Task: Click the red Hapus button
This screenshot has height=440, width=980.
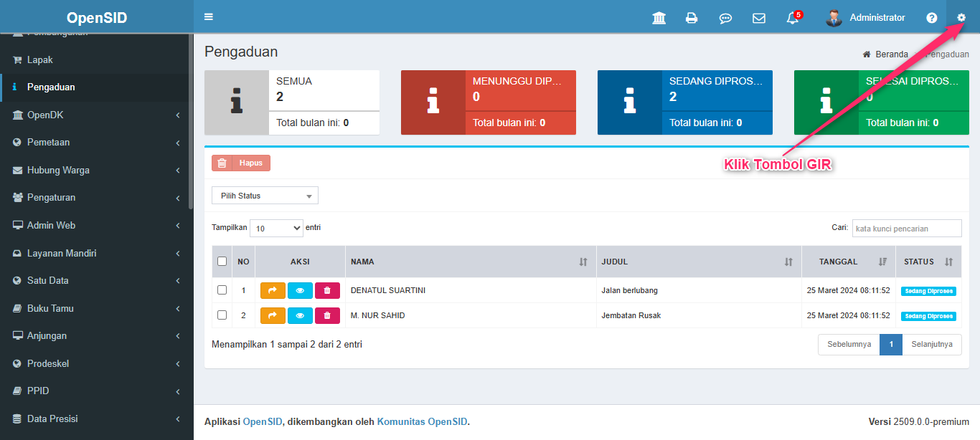Action: coord(241,163)
